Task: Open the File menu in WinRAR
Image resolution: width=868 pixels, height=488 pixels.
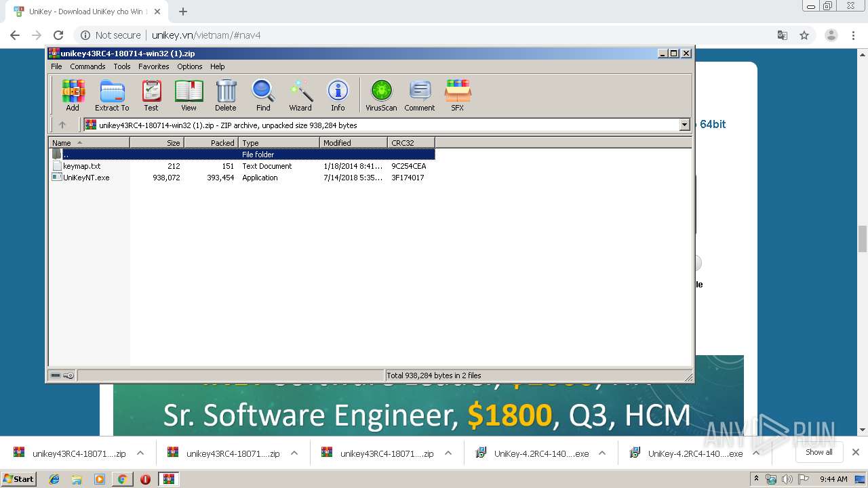Action: pos(56,66)
